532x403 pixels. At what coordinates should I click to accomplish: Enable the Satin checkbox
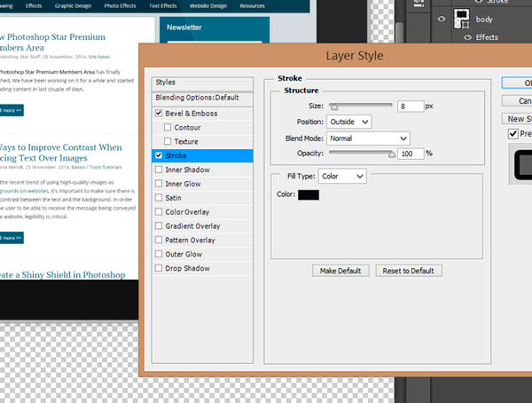(x=159, y=197)
